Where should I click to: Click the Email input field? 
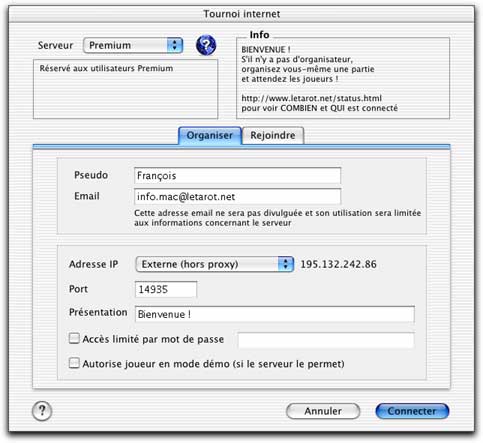click(x=238, y=197)
